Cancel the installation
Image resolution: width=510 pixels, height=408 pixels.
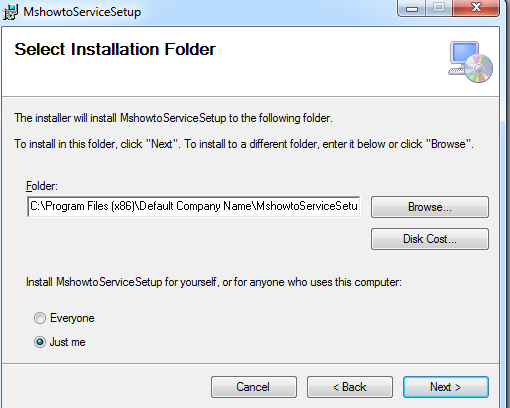click(254, 387)
